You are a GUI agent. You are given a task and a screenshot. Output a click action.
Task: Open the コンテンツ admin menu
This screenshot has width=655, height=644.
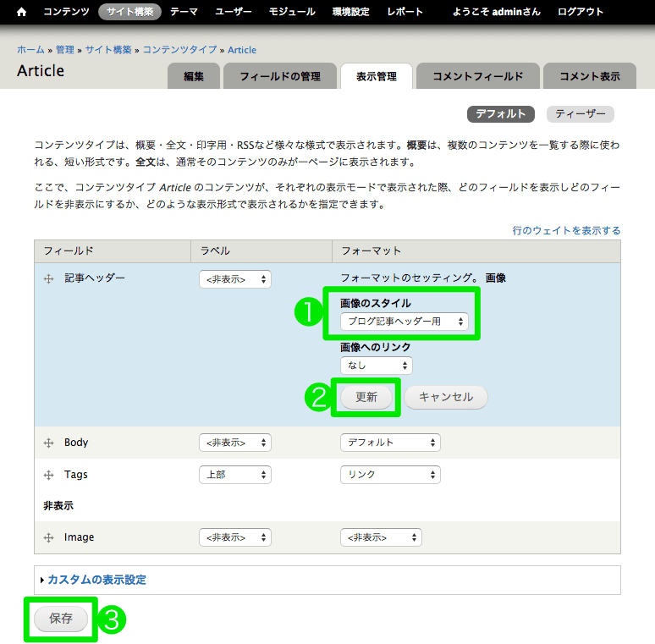[66, 12]
